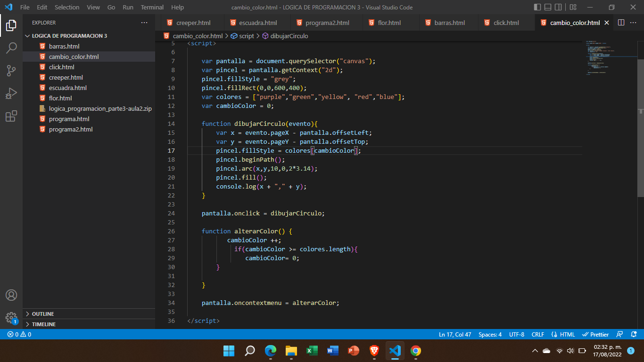
Task: Click the feedback icon in status bar
Action: tap(620, 334)
